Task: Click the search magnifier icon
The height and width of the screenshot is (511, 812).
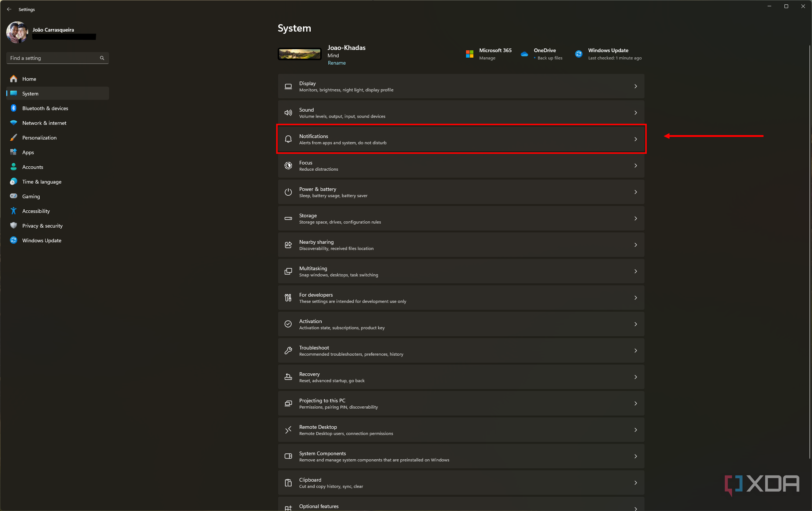Action: tap(102, 58)
